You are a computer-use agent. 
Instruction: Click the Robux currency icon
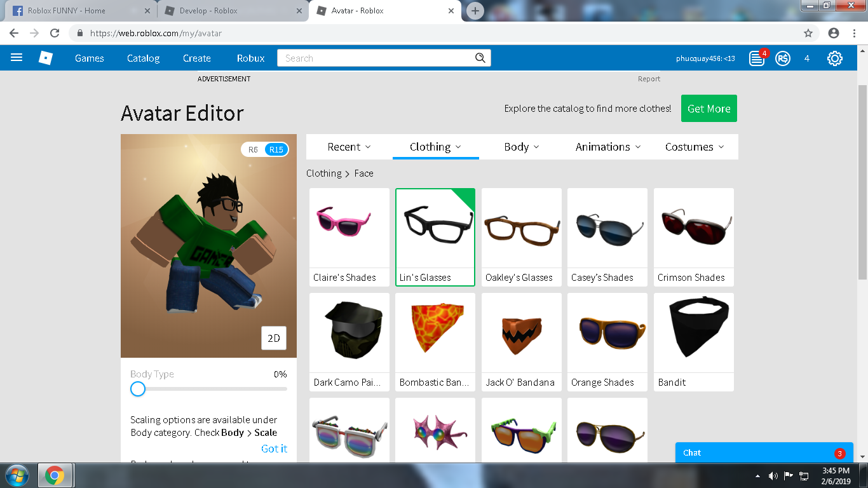click(x=783, y=58)
